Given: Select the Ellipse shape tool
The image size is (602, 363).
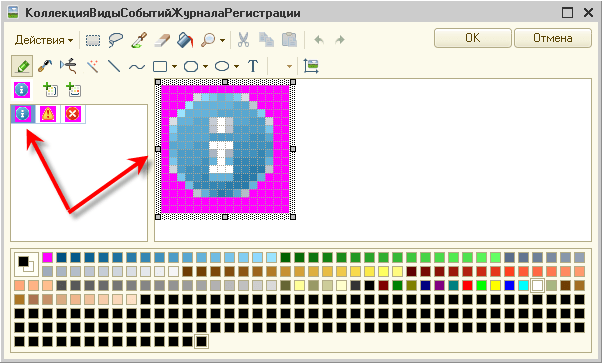Looking at the screenshot, I should coord(222,66).
